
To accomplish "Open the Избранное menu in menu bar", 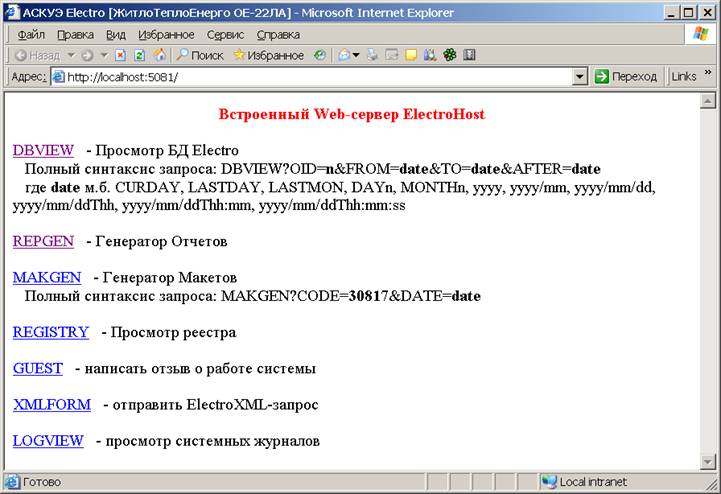I will pyautogui.click(x=166, y=35).
